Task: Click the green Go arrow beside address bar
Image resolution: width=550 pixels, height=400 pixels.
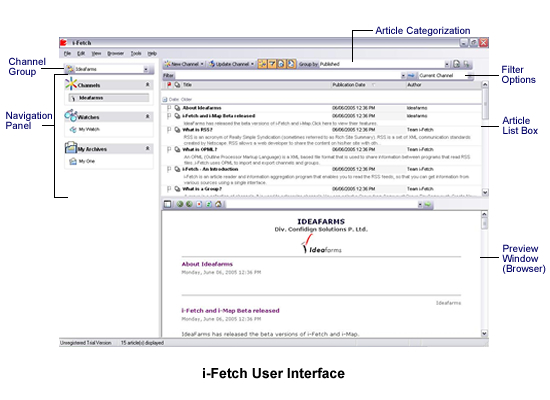Action: (428, 204)
